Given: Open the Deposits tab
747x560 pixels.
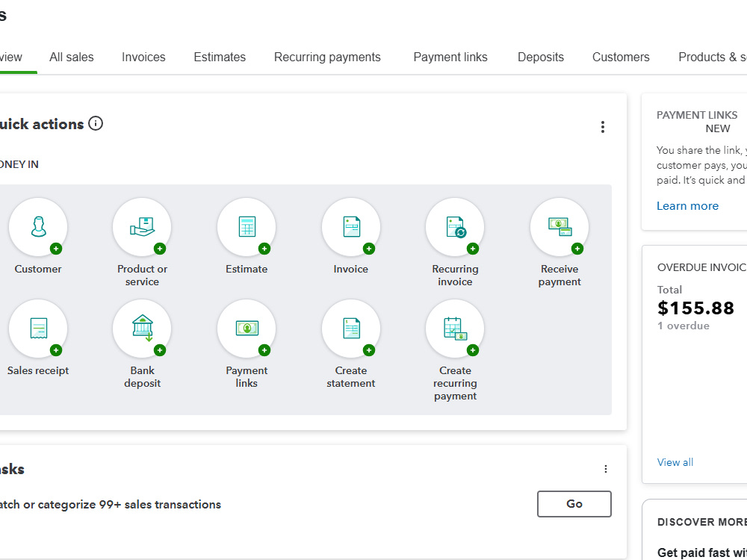Looking at the screenshot, I should (541, 57).
